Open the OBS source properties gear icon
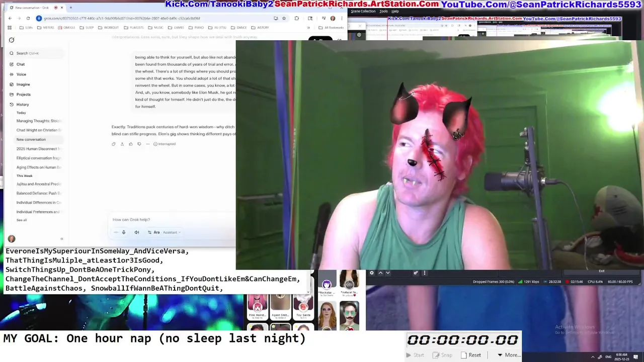 372,273
